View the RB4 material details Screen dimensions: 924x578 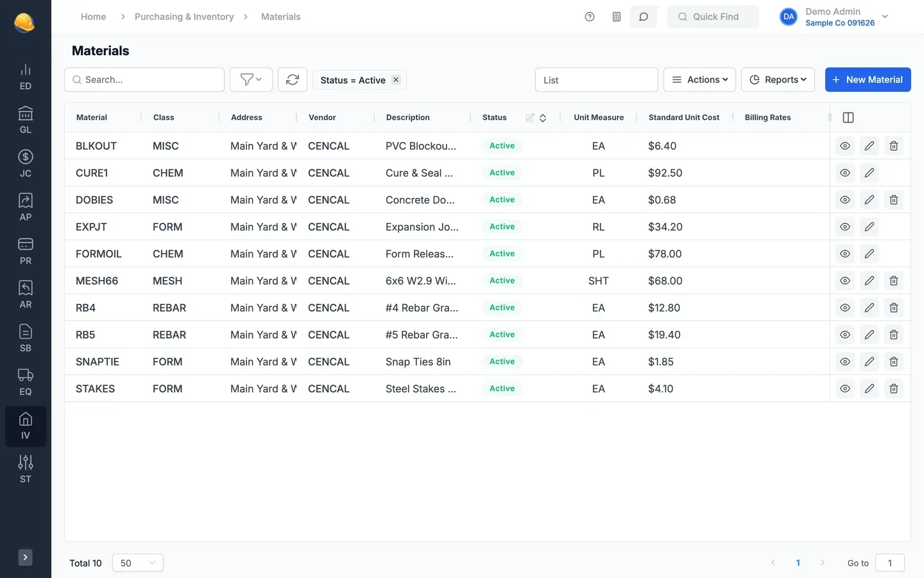pyautogui.click(x=845, y=308)
